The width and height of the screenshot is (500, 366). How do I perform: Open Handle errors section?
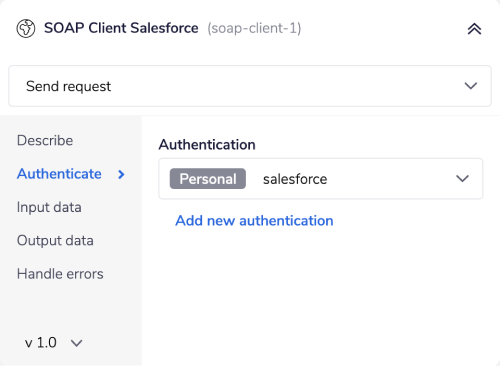click(60, 274)
